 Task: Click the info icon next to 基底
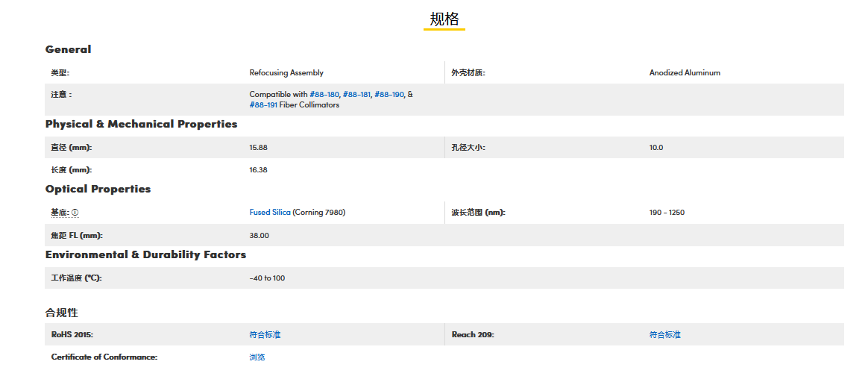75,213
